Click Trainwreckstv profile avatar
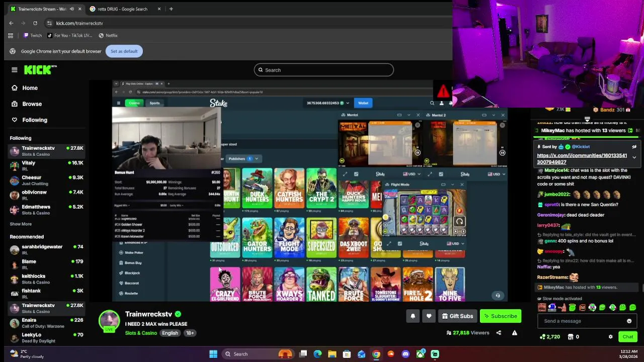Screen dimensions: 644x362 (x=109, y=321)
